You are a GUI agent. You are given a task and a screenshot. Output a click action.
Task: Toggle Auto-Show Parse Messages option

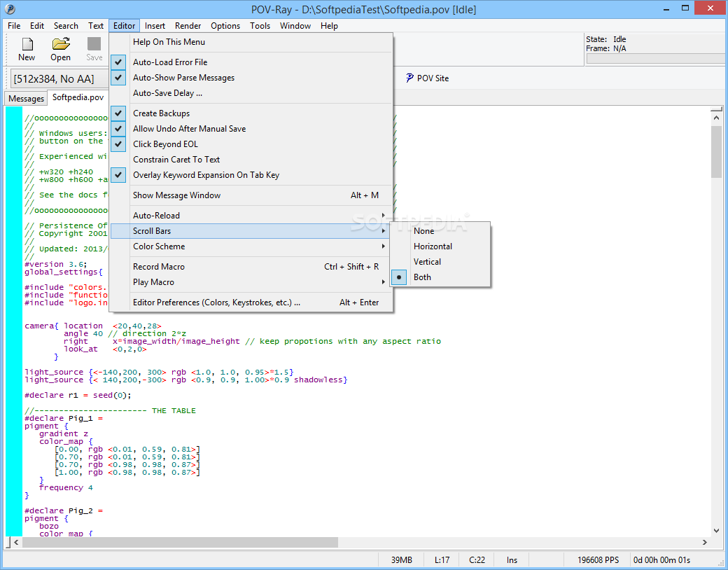(118, 78)
